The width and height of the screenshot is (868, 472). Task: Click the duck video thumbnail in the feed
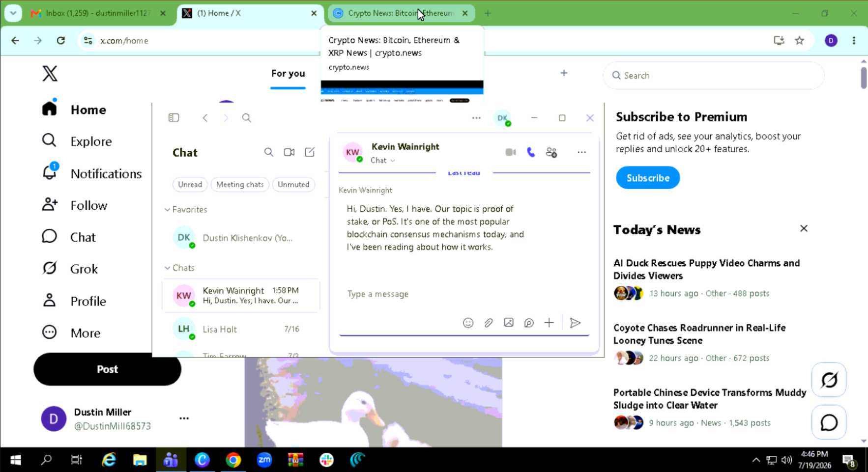pyautogui.click(x=374, y=402)
